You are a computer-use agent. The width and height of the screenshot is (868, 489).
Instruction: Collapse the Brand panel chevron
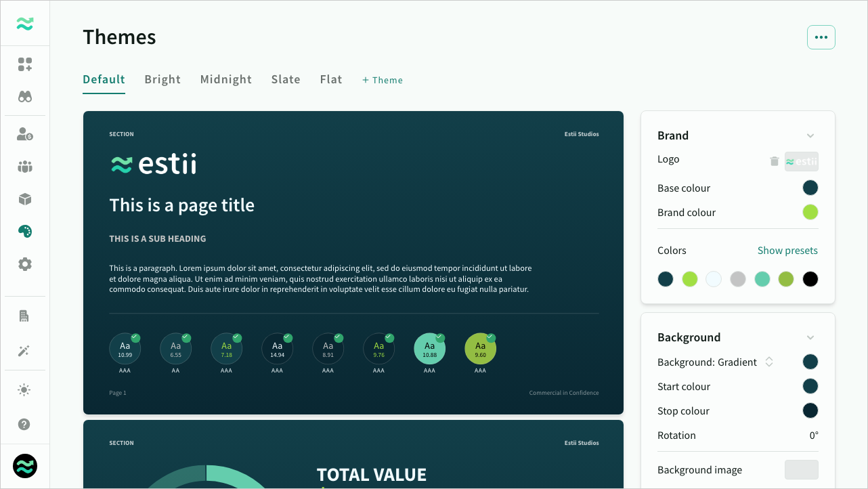[810, 135]
